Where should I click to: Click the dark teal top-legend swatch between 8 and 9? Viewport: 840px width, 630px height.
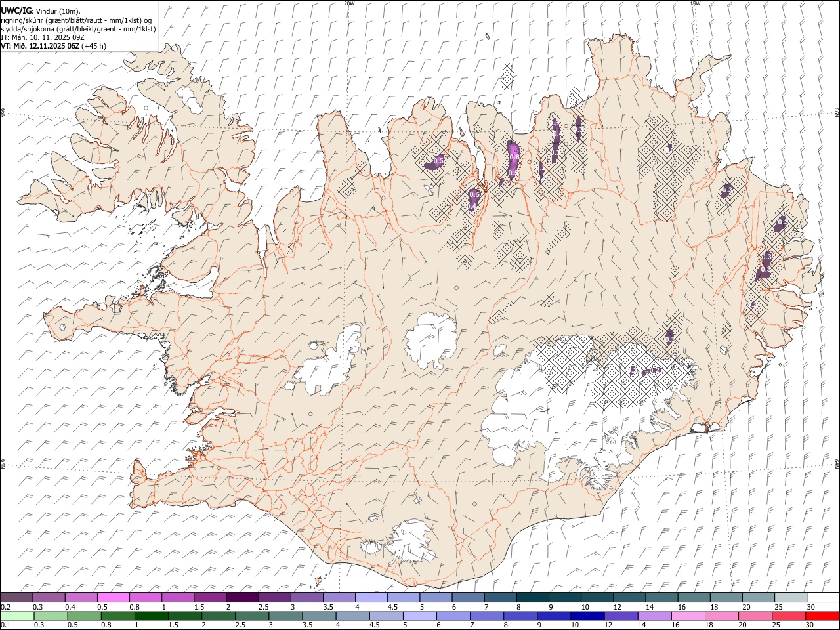click(x=532, y=598)
